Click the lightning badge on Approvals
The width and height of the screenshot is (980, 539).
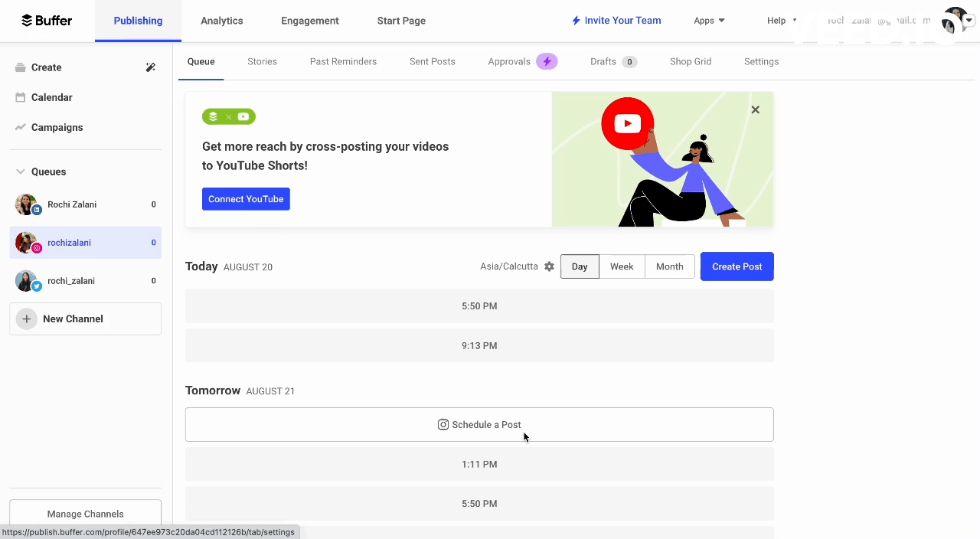(547, 62)
